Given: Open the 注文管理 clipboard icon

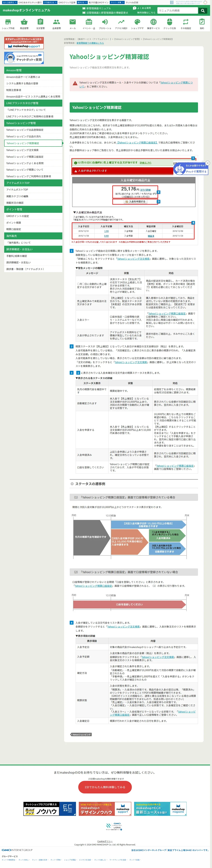Looking at the screenshot, I should click(40, 24).
